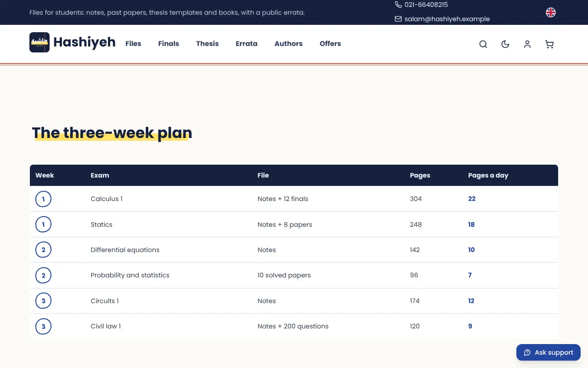The width and height of the screenshot is (588, 368).
Task: Click phone number 021-66408215
Action: [x=426, y=5]
